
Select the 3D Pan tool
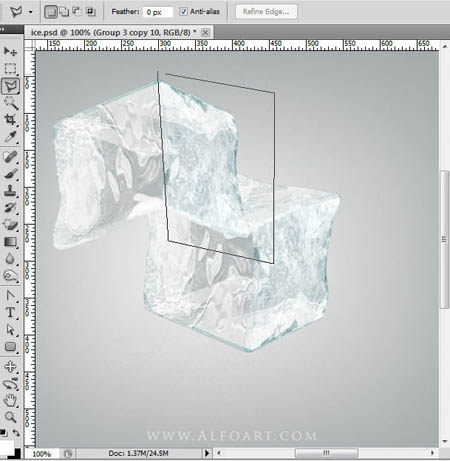(x=10, y=367)
